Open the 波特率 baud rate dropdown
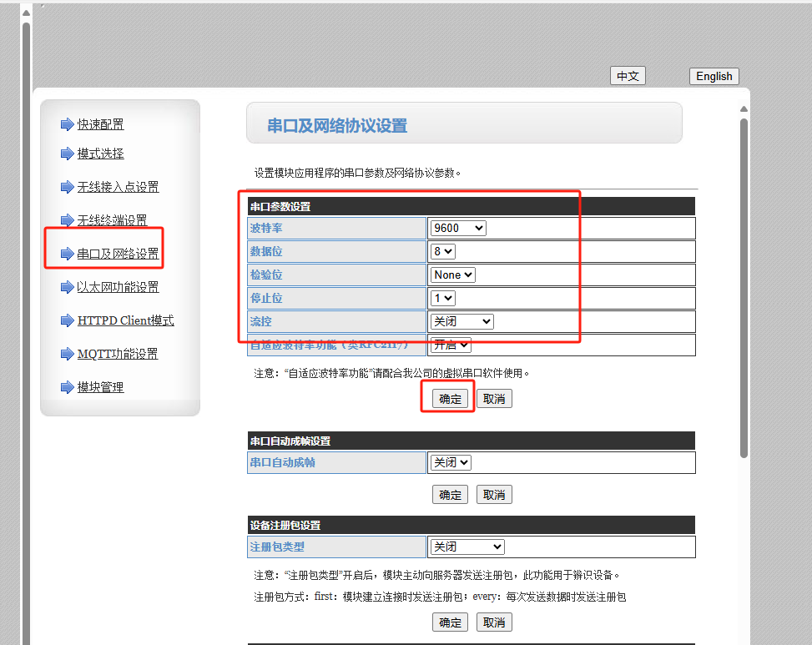812x645 pixels. [x=458, y=228]
